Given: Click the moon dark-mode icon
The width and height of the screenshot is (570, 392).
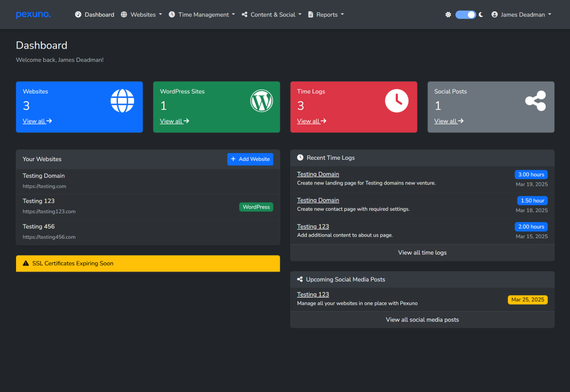Looking at the screenshot, I should point(481,15).
